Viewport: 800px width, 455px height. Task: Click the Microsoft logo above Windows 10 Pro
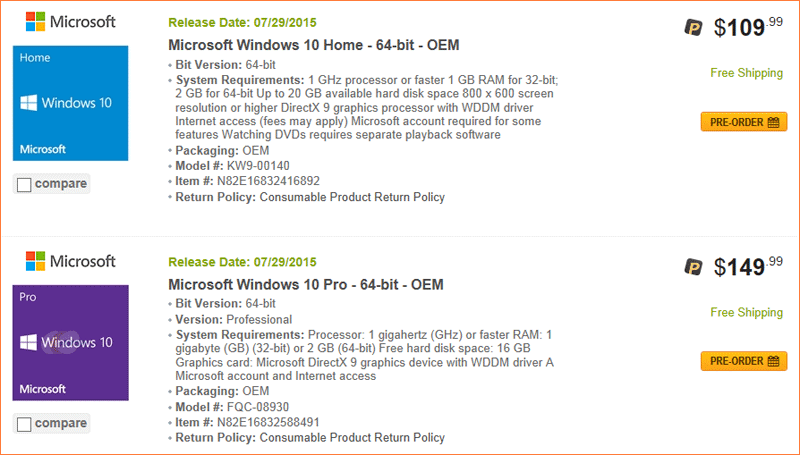coord(70,261)
